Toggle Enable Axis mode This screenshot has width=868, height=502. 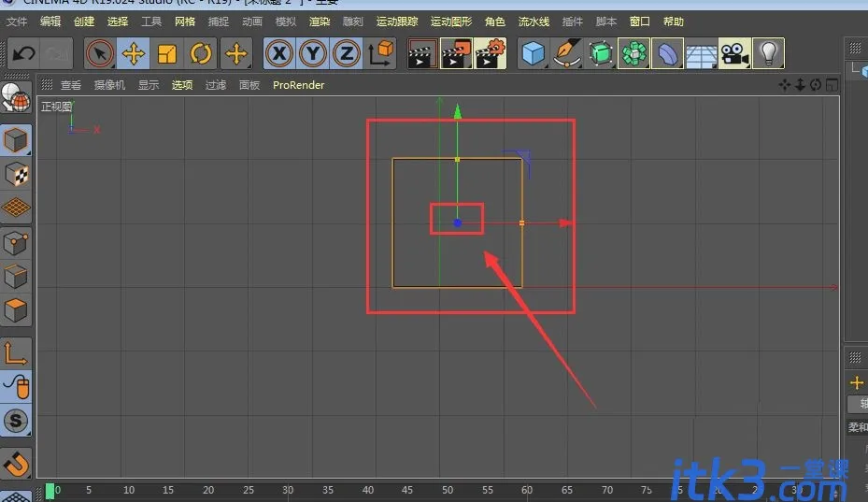[x=16, y=353]
